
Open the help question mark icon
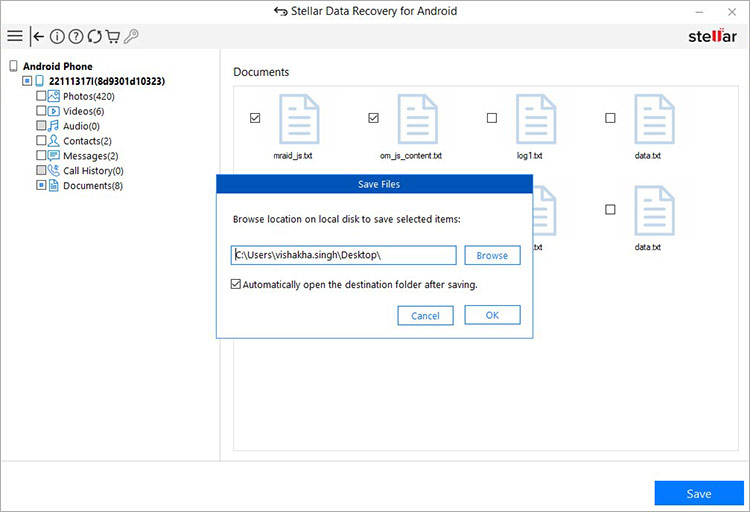(x=76, y=36)
